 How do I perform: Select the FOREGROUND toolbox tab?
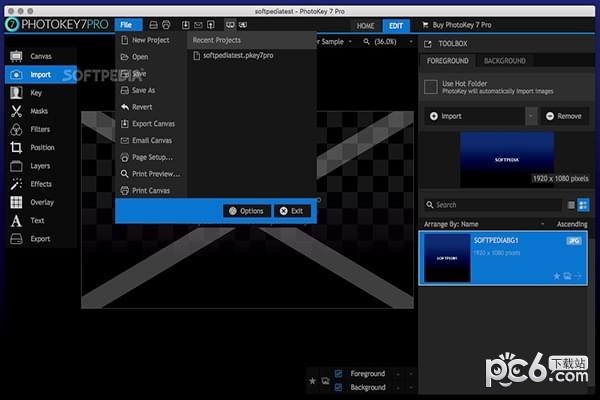pos(448,61)
